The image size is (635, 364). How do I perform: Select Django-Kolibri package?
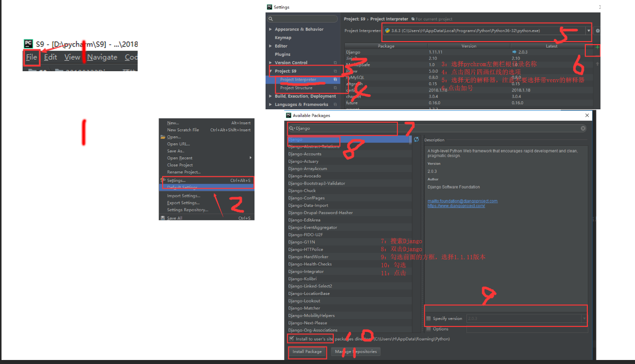349,279
